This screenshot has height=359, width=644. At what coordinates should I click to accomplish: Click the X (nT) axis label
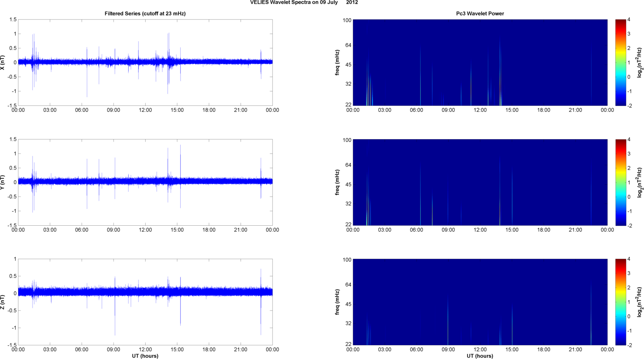pyautogui.click(x=3, y=62)
